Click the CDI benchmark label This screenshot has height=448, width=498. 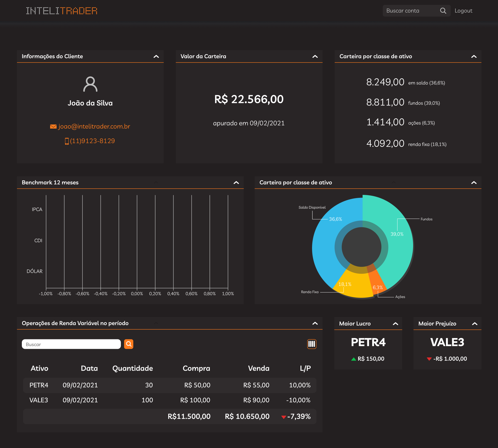tap(38, 241)
